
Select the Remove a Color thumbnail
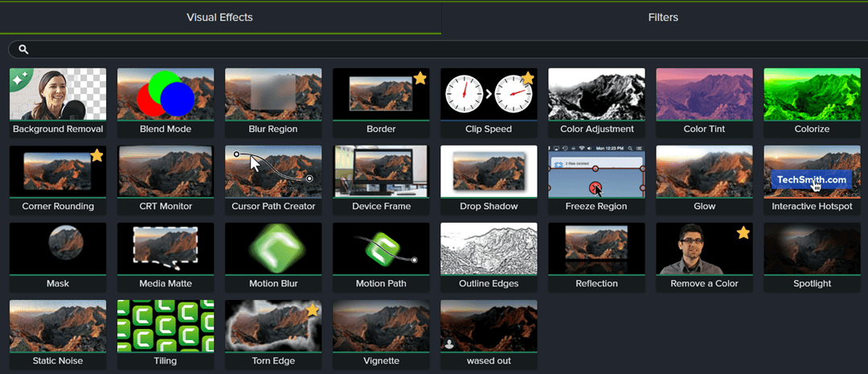704,249
